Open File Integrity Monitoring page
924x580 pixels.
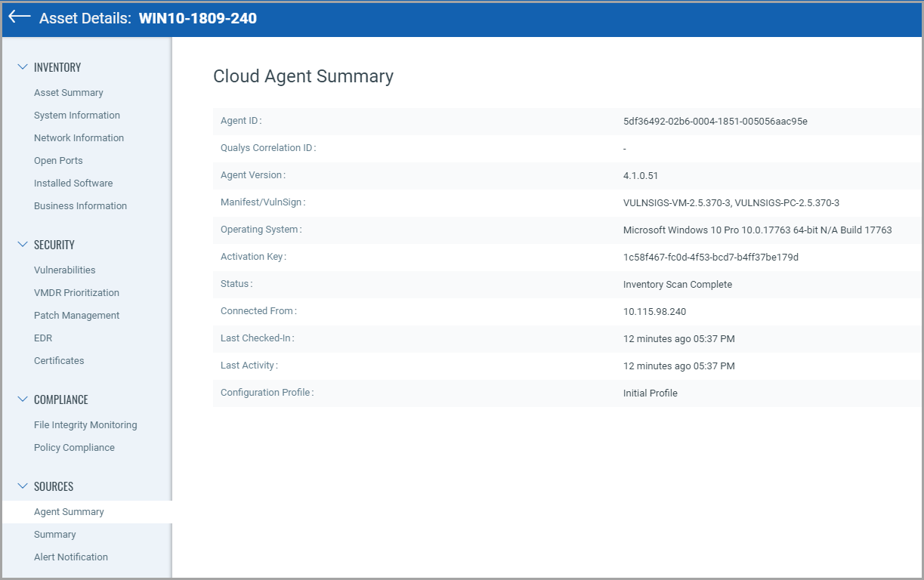(x=85, y=425)
